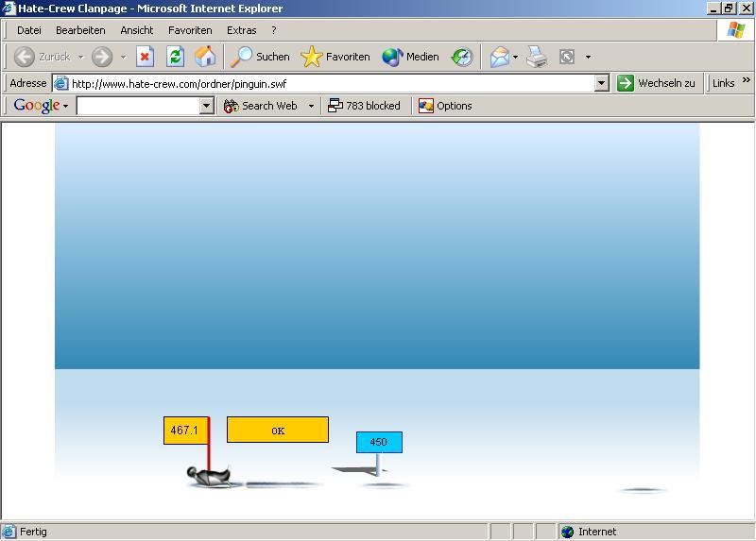Open the Medien media bar button

[410, 57]
